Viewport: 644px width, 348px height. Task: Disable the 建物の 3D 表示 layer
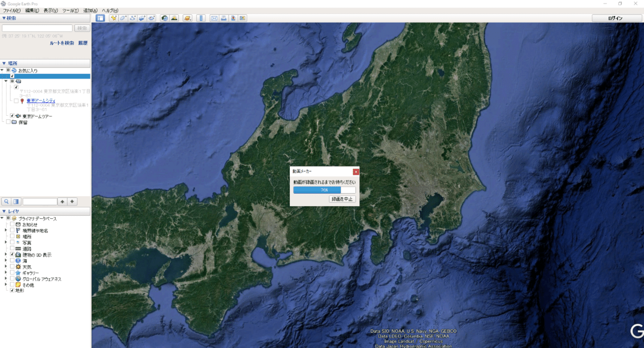click(x=13, y=254)
